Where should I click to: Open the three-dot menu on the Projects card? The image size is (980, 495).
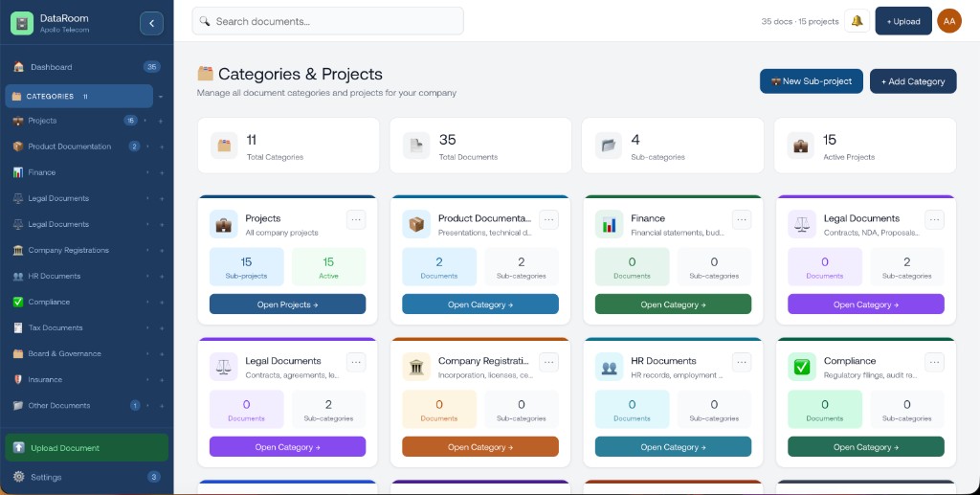point(356,219)
